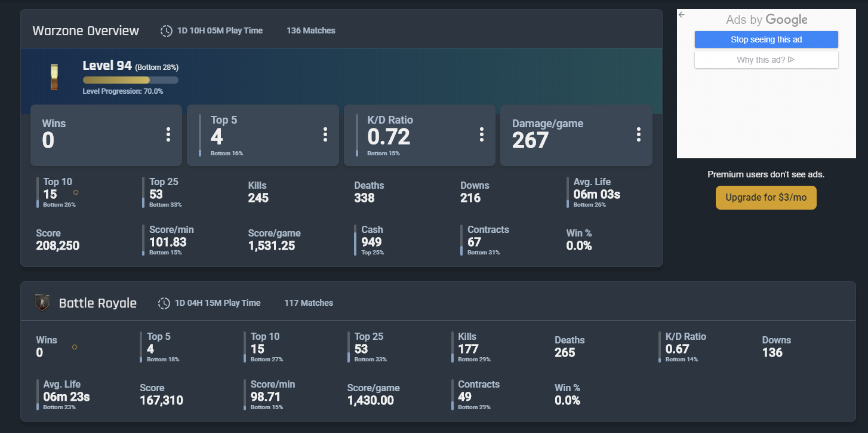
Task: Open the Why this ad link
Action: pyautogui.click(x=766, y=59)
